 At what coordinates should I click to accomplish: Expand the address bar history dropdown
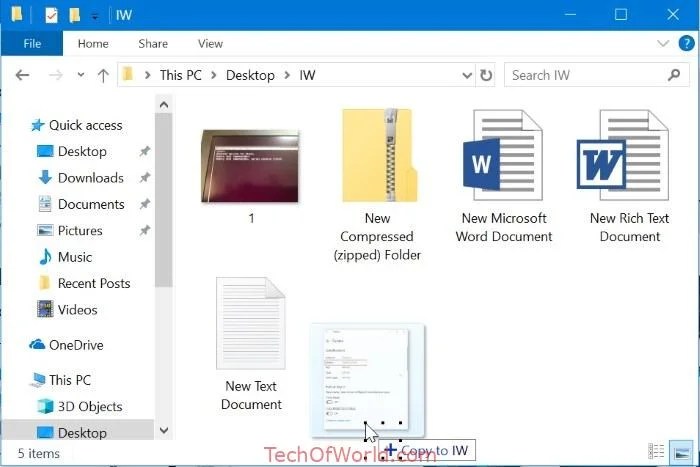click(x=467, y=75)
